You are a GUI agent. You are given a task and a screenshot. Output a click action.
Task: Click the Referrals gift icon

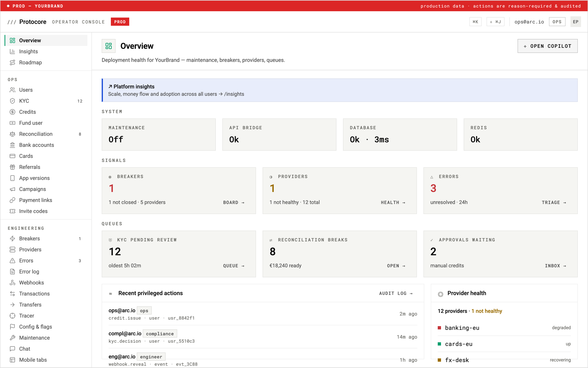[x=12, y=167]
